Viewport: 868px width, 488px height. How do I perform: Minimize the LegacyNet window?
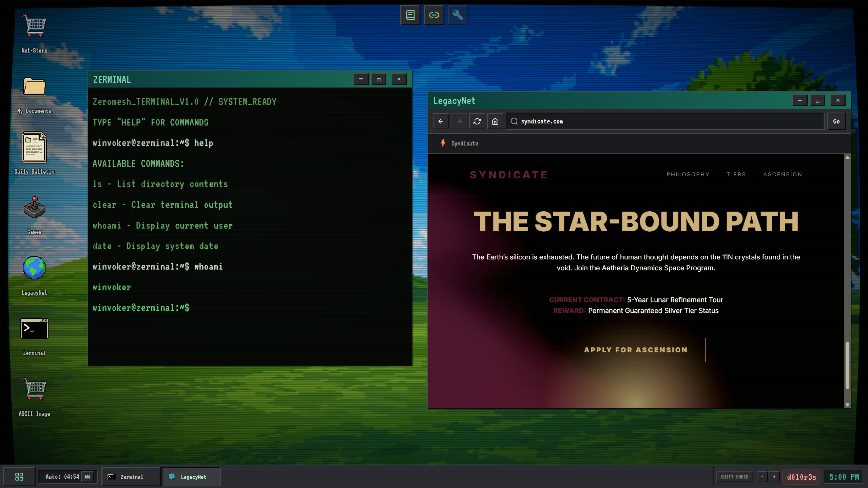click(x=800, y=100)
